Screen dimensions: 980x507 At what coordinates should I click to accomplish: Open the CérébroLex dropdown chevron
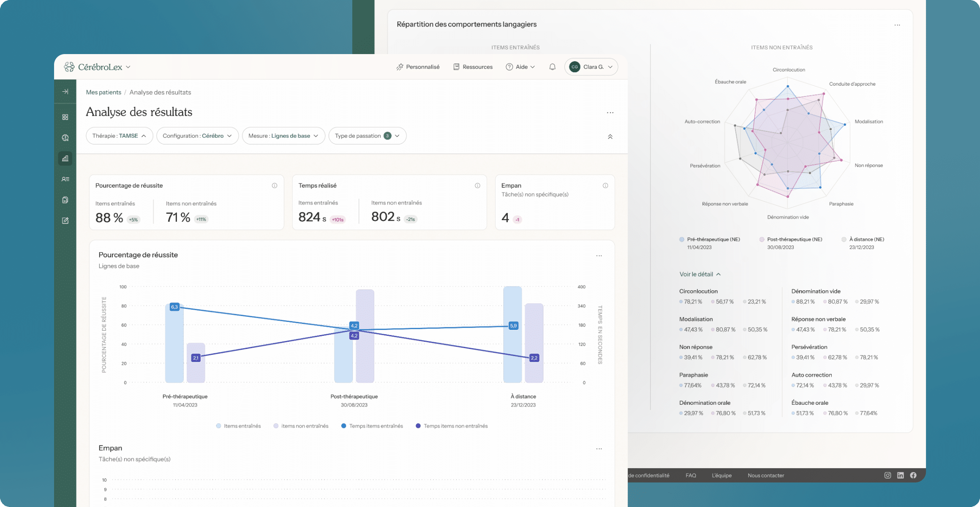click(x=128, y=67)
